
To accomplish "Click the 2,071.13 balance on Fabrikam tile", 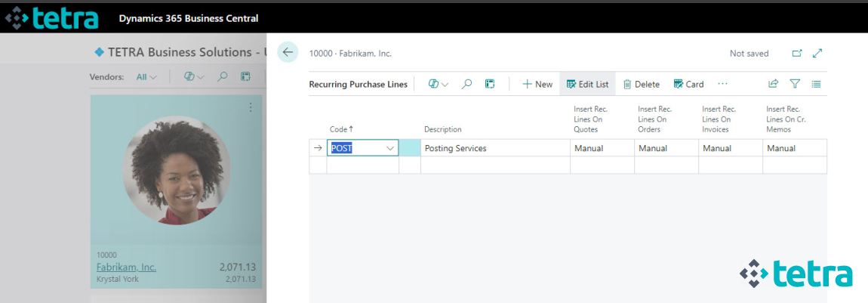I will 238,267.
